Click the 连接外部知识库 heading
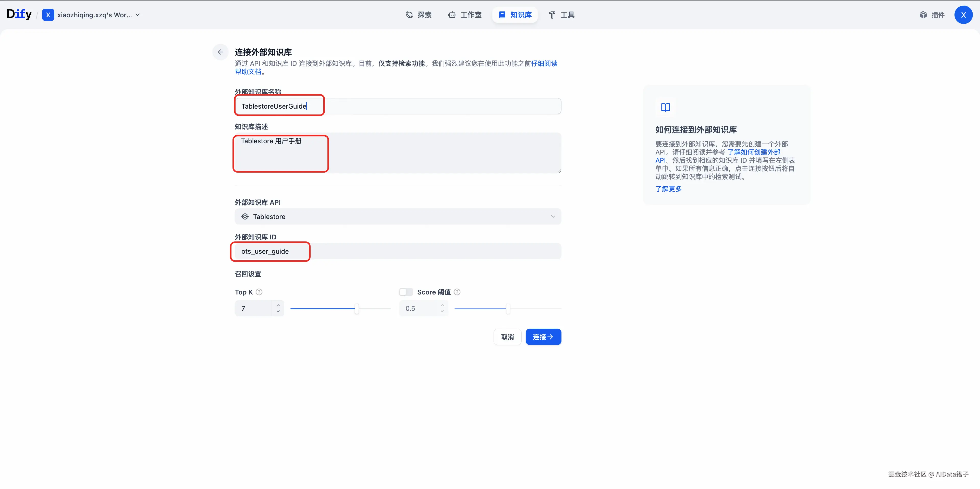Screen dimensions: 980x489 coord(263,52)
